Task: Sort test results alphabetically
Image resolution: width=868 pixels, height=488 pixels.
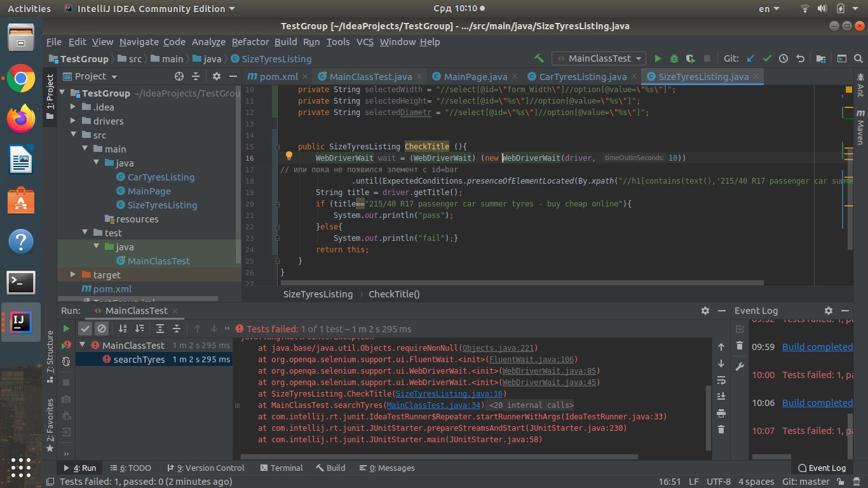Action: pyautogui.click(x=123, y=329)
